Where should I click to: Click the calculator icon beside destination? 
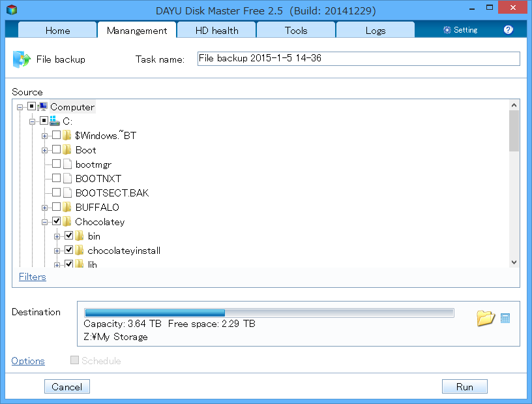tap(505, 319)
